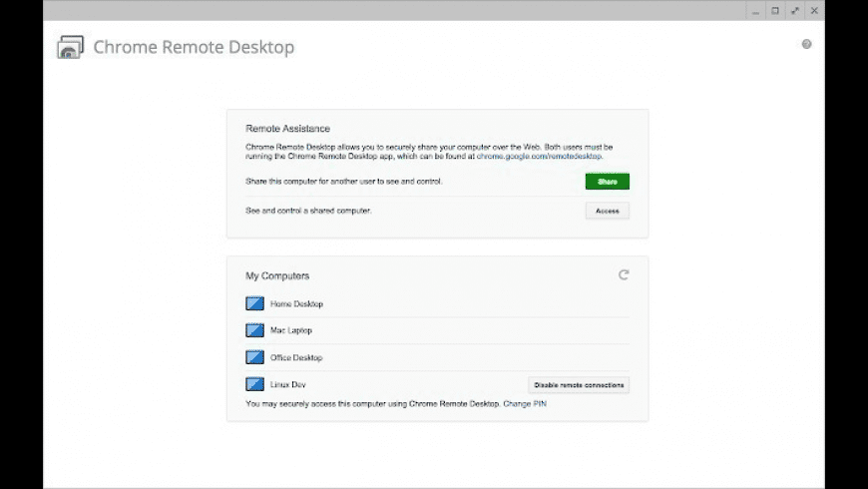Screen dimensions: 868x489
Task: Click Disable remote connections button
Action: [579, 385]
